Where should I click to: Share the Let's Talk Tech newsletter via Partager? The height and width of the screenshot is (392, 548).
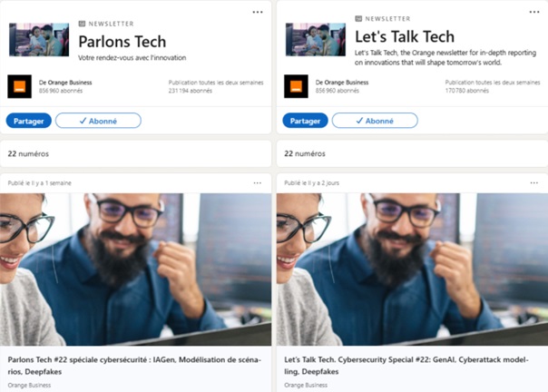pyautogui.click(x=305, y=121)
